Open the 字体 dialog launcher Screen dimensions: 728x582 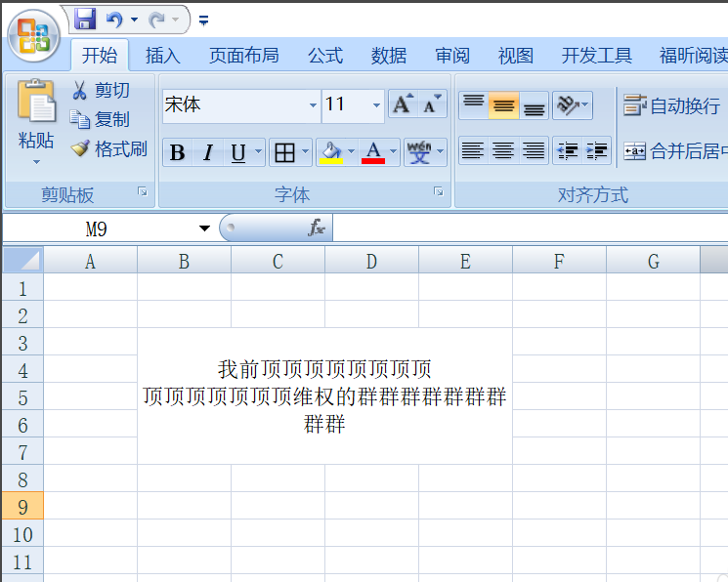tap(439, 191)
